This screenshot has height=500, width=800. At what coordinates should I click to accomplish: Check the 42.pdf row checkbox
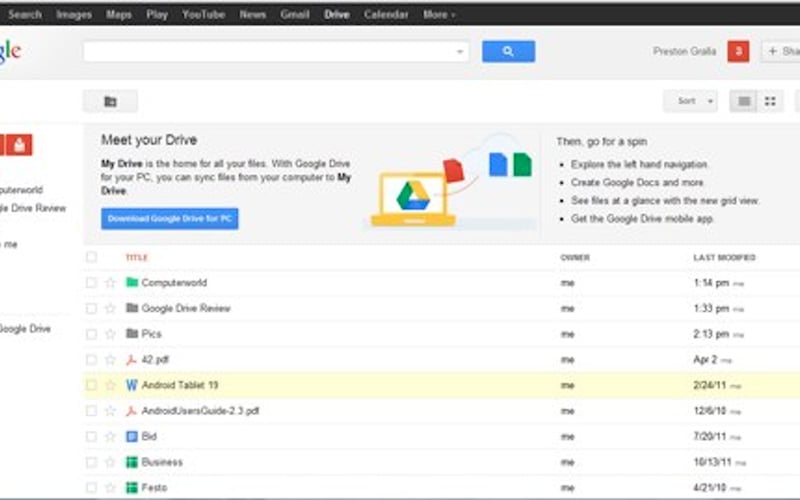tap(91, 360)
